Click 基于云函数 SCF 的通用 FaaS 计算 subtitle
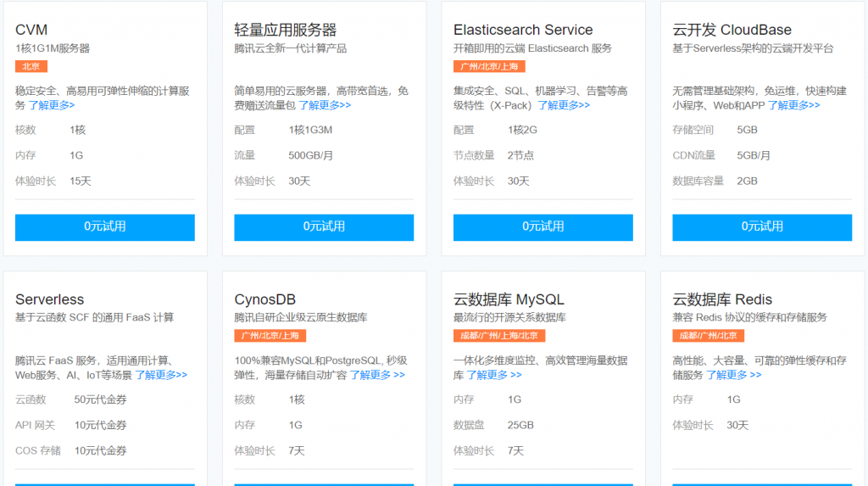Screen dimensions: 868x486 click(95, 317)
